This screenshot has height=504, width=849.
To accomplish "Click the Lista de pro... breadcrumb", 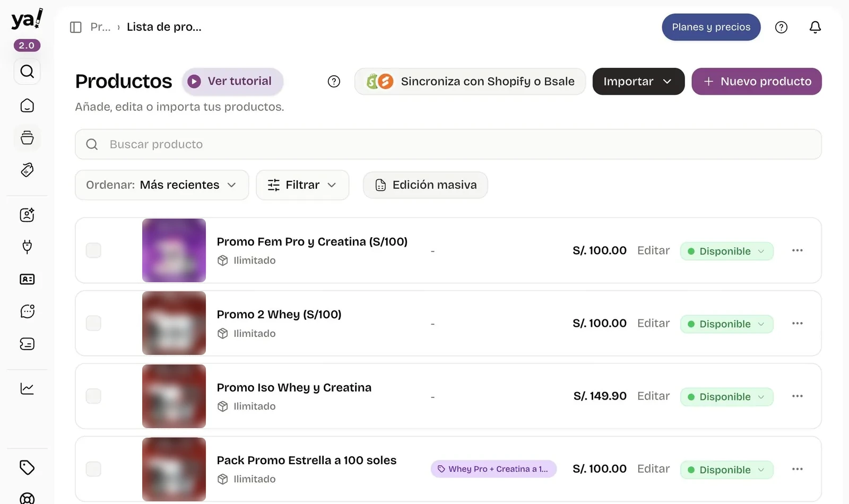I will [x=164, y=27].
